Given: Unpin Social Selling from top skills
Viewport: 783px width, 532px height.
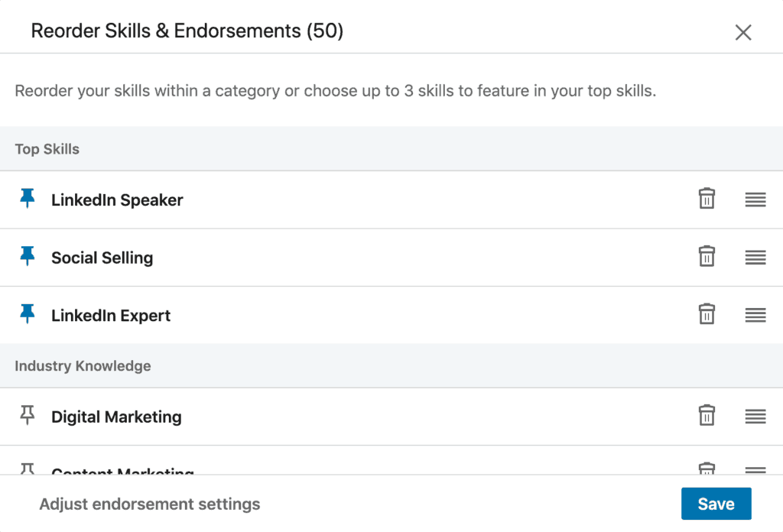Looking at the screenshot, I should pos(28,255).
